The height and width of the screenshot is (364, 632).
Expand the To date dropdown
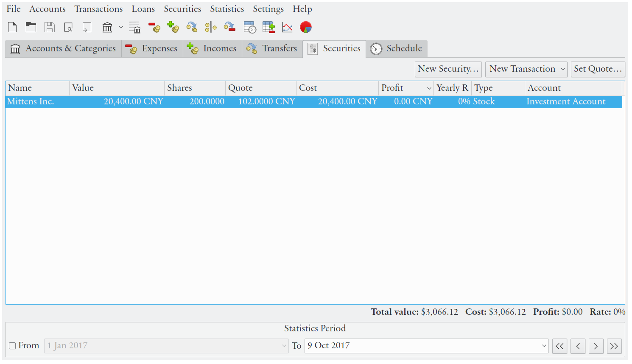pos(544,346)
